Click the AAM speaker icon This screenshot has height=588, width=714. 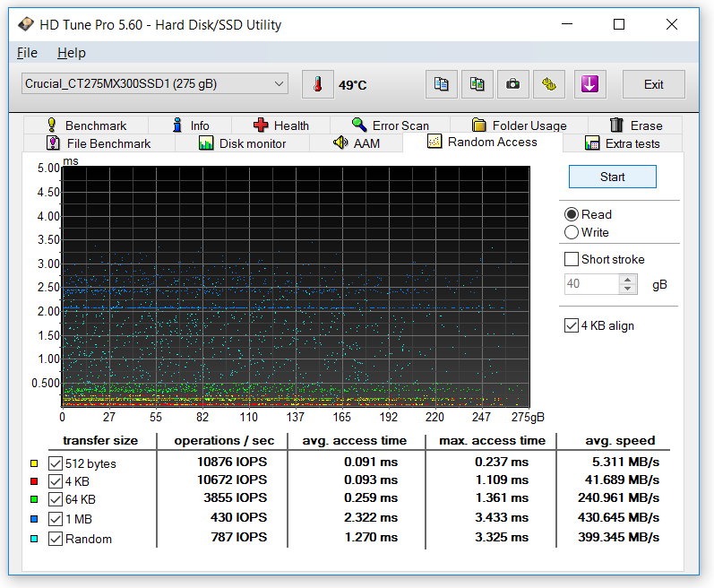pyautogui.click(x=340, y=143)
